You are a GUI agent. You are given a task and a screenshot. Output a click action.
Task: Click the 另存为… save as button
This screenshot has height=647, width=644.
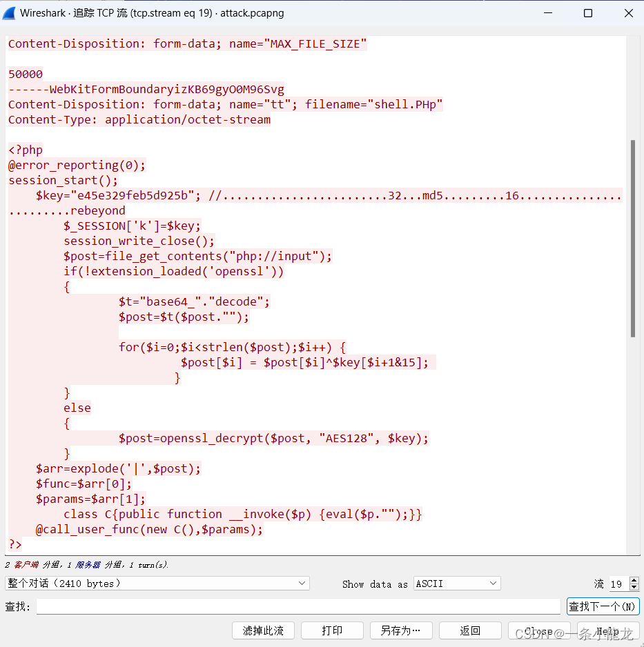[401, 630]
